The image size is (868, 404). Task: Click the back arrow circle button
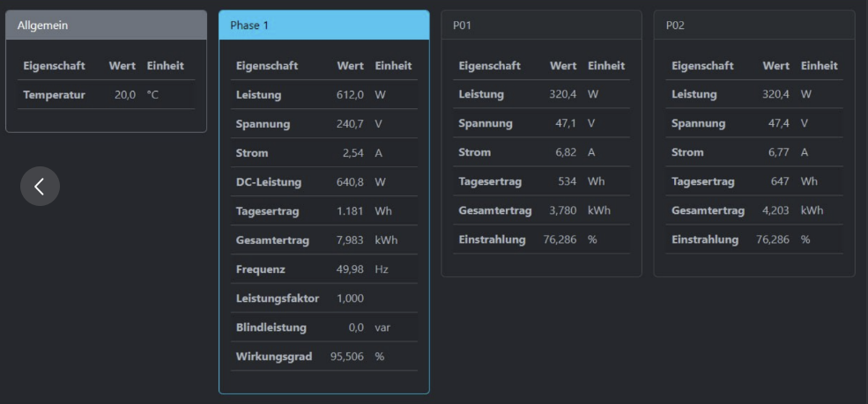tap(40, 186)
